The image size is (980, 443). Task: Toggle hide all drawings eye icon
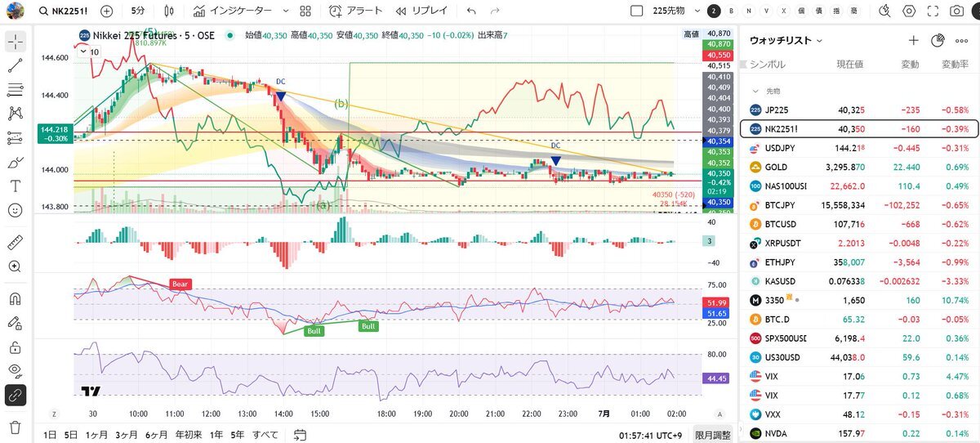pyautogui.click(x=16, y=371)
